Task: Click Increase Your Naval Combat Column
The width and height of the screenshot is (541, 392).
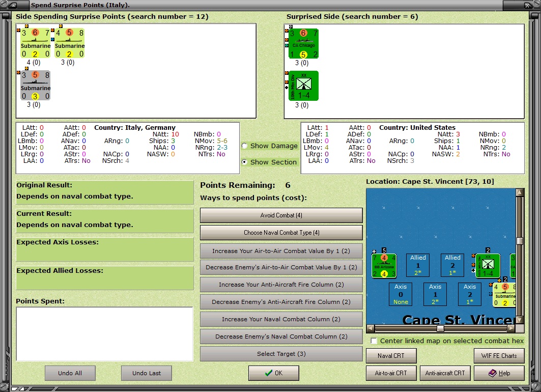Action: [x=281, y=319]
